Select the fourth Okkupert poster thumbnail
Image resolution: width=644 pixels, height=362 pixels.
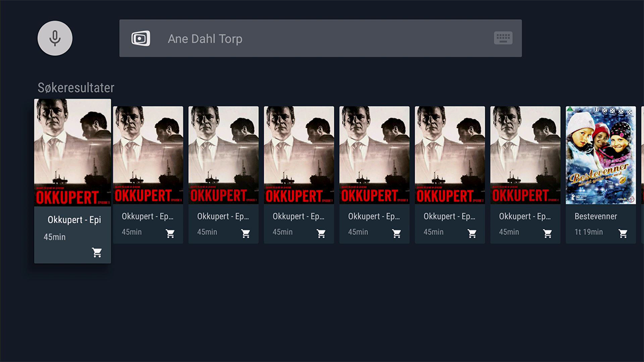299,155
